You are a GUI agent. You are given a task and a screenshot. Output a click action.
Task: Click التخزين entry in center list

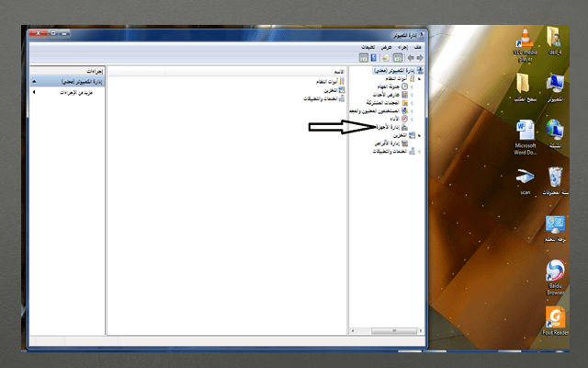[x=334, y=90]
